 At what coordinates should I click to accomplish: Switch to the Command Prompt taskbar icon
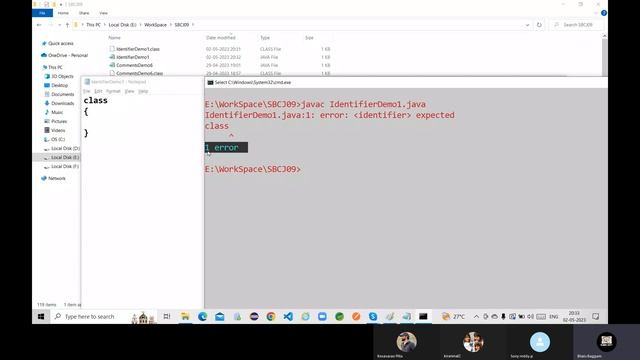tap(423, 316)
